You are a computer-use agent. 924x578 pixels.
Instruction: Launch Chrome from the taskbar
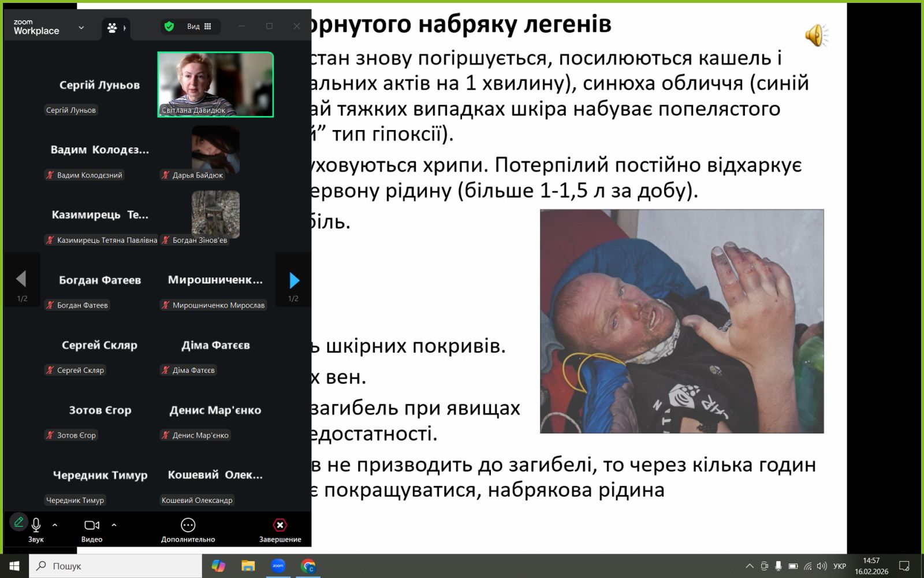308,566
